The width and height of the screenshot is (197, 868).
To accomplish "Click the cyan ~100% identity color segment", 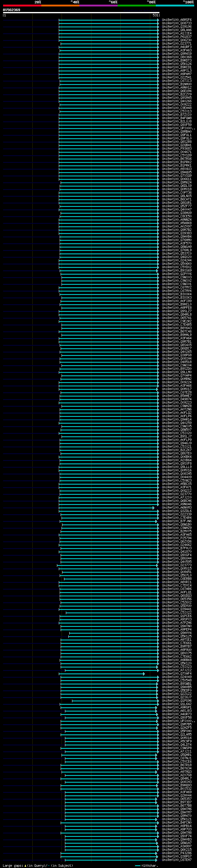I will 175,6.
